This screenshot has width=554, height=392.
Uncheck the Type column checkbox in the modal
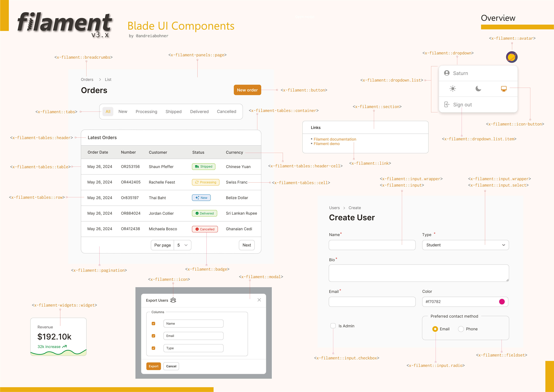coord(153,348)
